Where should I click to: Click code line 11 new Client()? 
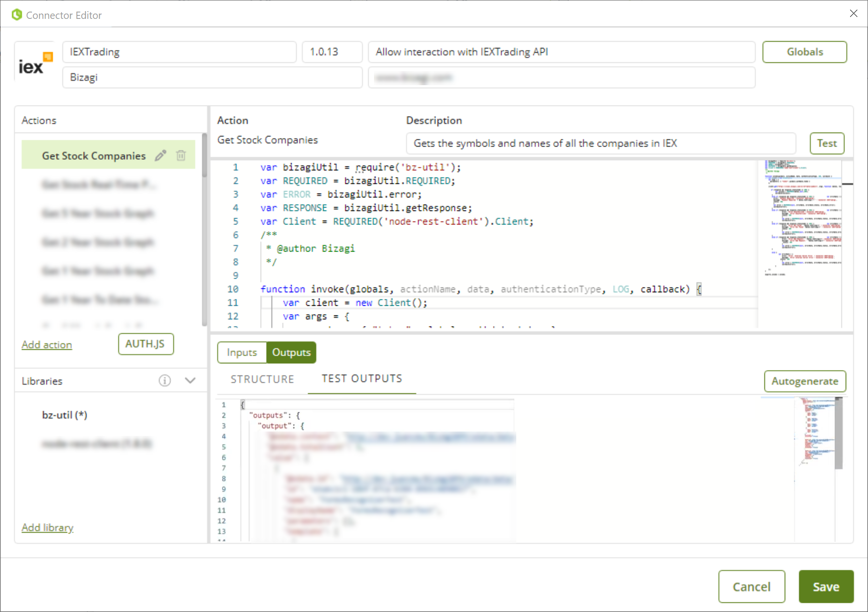[355, 302]
